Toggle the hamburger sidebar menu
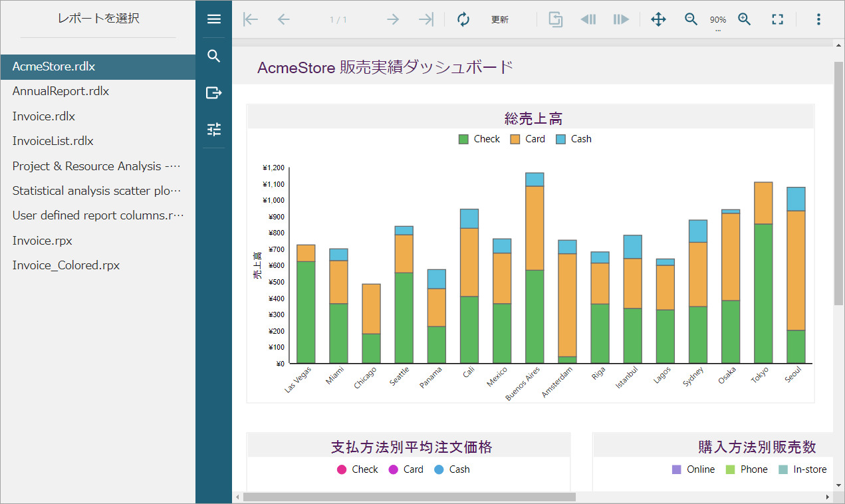 [x=214, y=19]
